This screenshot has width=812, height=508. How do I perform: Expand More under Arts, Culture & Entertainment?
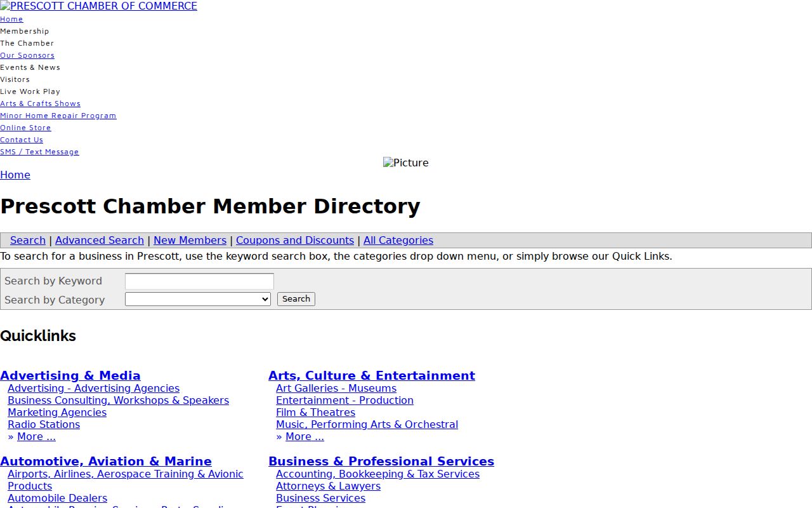tap(304, 437)
